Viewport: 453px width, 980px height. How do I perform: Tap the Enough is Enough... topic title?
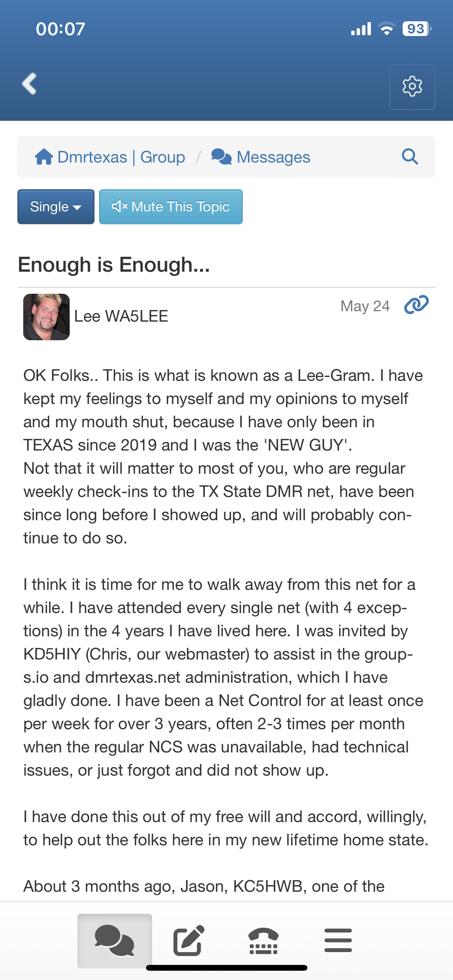[x=114, y=265]
